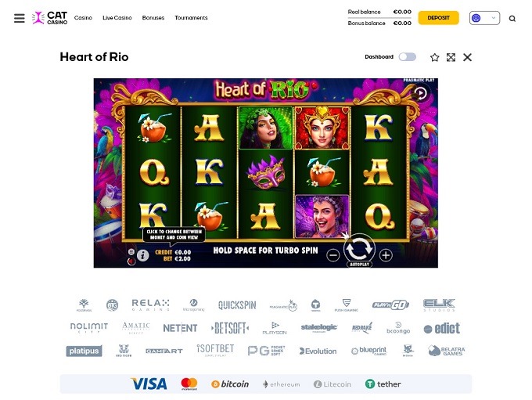Go to the Tournaments page
This screenshot has width=532, height=400.
click(191, 18)
